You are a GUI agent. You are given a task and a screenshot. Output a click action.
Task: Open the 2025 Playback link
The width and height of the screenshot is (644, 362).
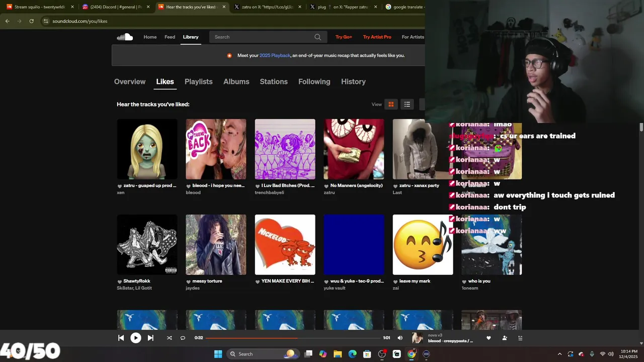point(275,55)
